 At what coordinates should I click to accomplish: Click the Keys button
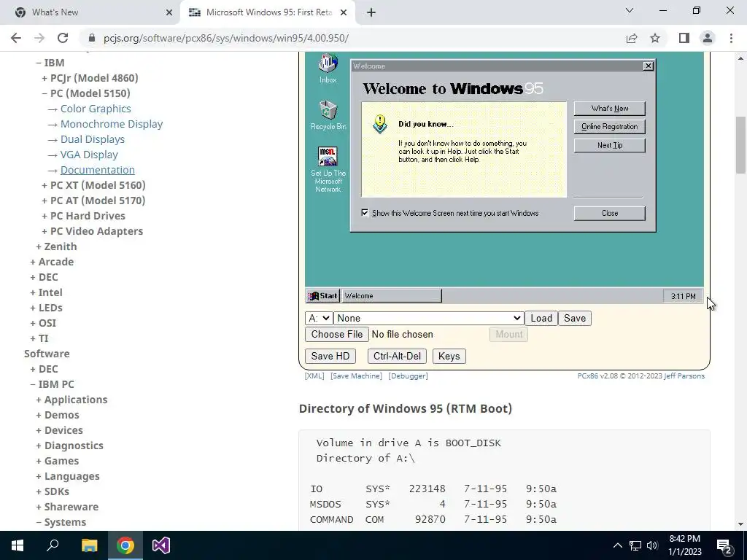449,356
